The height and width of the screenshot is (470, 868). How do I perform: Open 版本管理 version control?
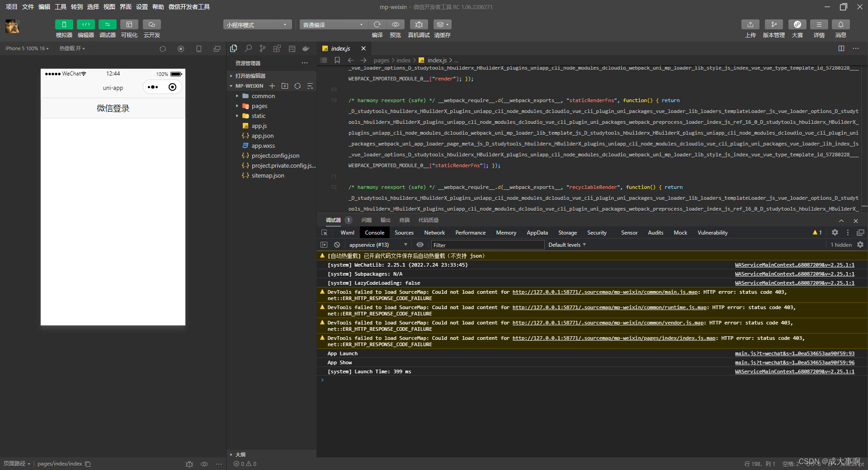pos(774,24)
